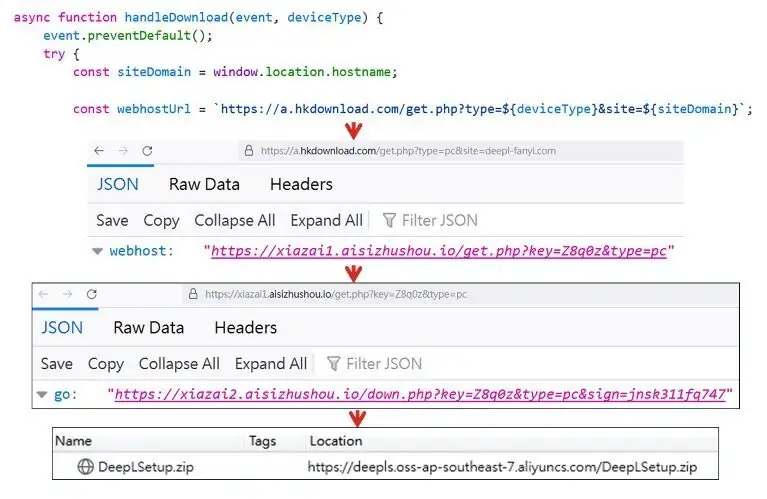Open Headers tab in aisizhushou viewer
The image size is (767, 499).
[246, 328]
